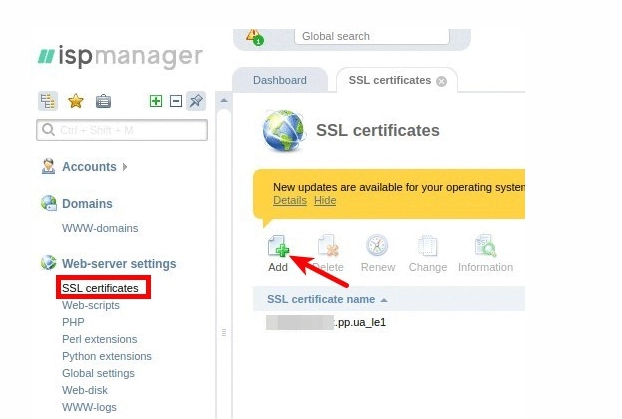Expand the Accounts section

pyautogui.click(x=89, y=167)
